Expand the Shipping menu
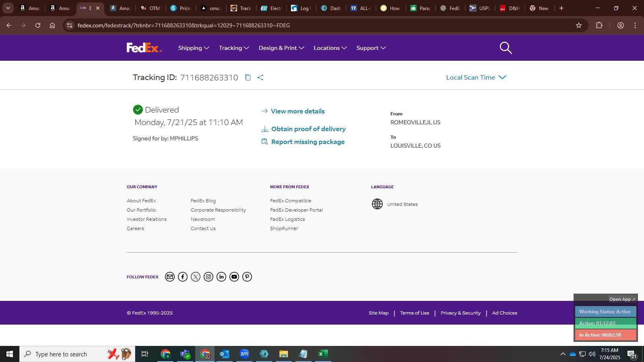The image size is (644, 362). [194, 48]
